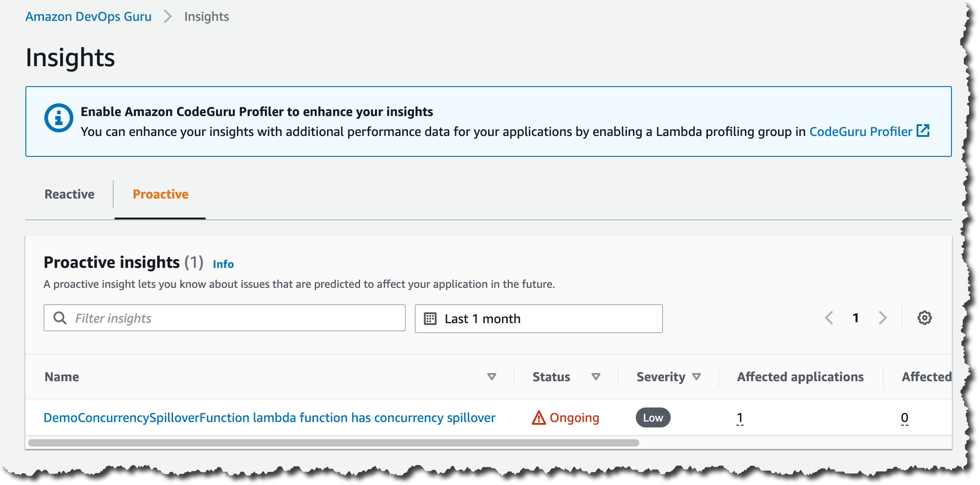980x485 pixels.
Task: Click the horizontal scrollbar under the table
Action: click(333, 443)
